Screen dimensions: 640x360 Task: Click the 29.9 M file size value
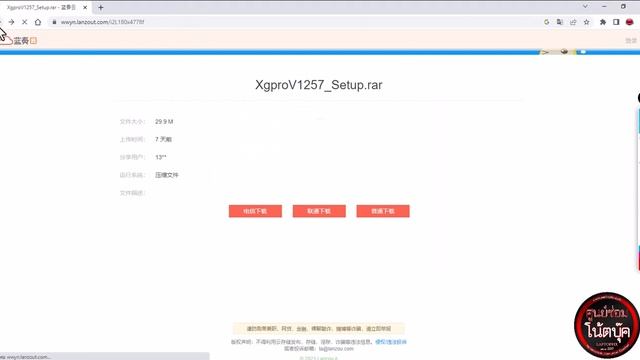164,122
